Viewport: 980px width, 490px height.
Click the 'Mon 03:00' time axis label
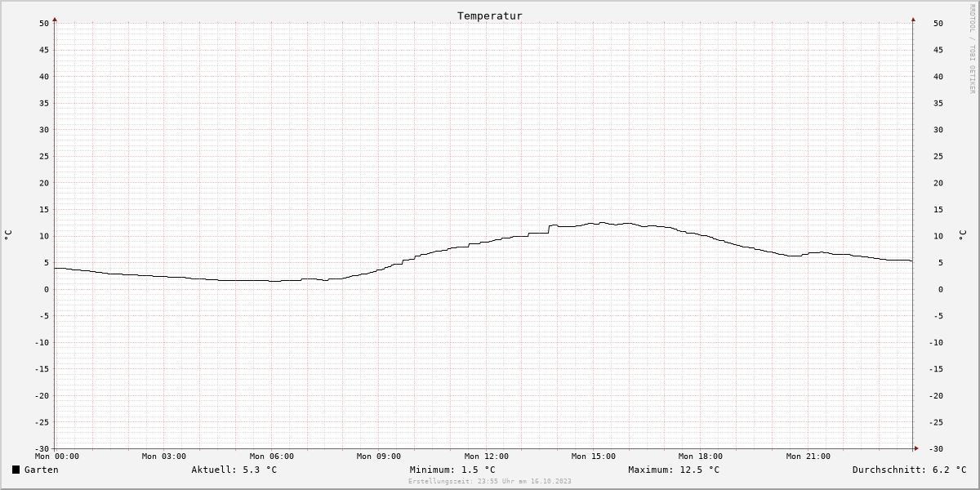click(x=164, y=457)
